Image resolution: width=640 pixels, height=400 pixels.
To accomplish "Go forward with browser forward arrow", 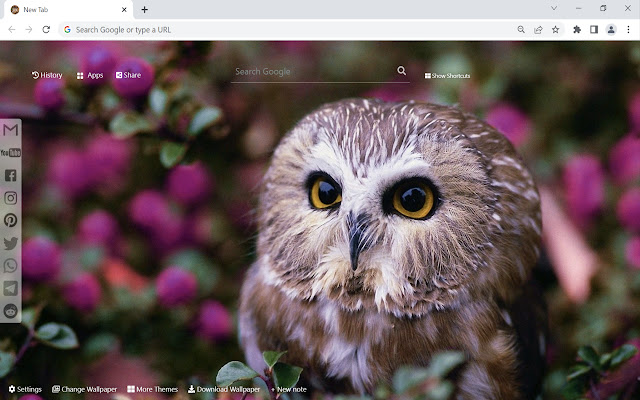I will (x=29, y=29).
